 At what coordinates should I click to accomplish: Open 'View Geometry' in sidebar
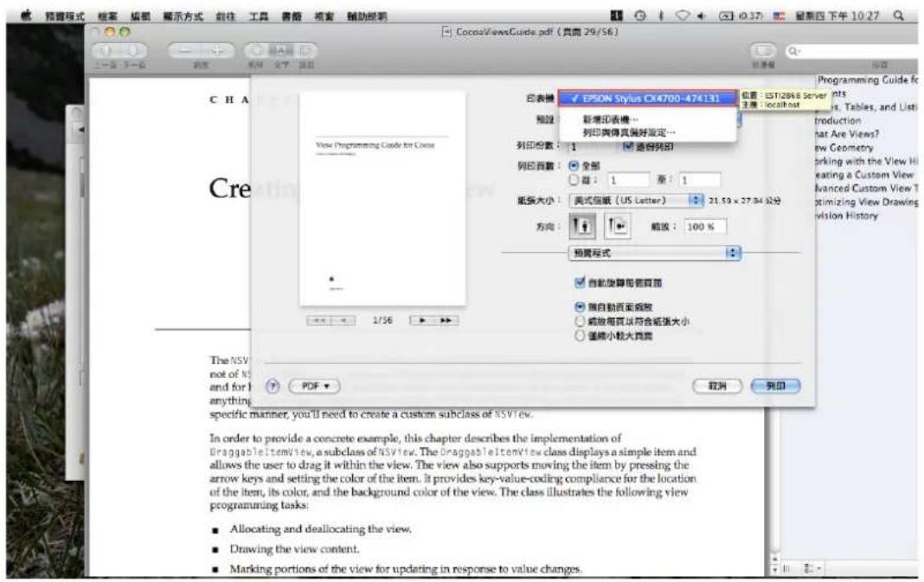coord(844,147)
